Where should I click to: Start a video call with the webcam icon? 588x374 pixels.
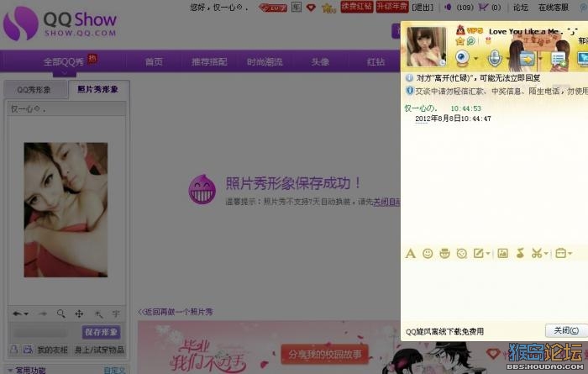coord(462,59)
